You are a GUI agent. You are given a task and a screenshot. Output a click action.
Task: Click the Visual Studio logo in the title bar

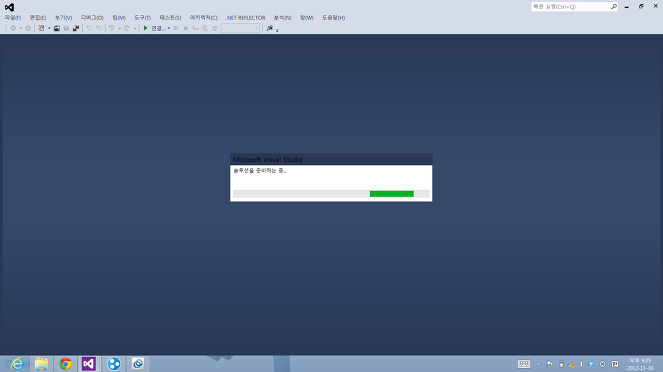tap(9, 7)
